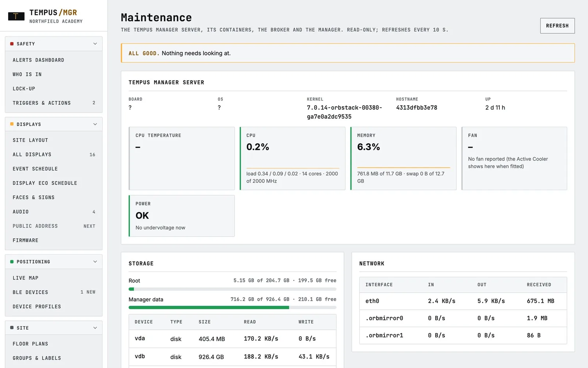Select the vda device row
The image size is (588, 368).
232,339
